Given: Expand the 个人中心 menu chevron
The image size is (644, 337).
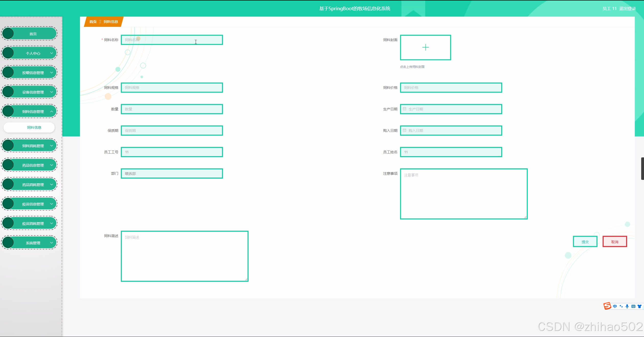Looking at the screenshot, I should (52, 53).
